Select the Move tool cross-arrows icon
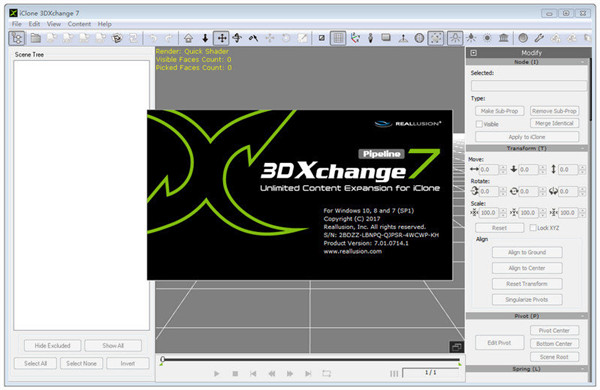 tap(221, 38)
